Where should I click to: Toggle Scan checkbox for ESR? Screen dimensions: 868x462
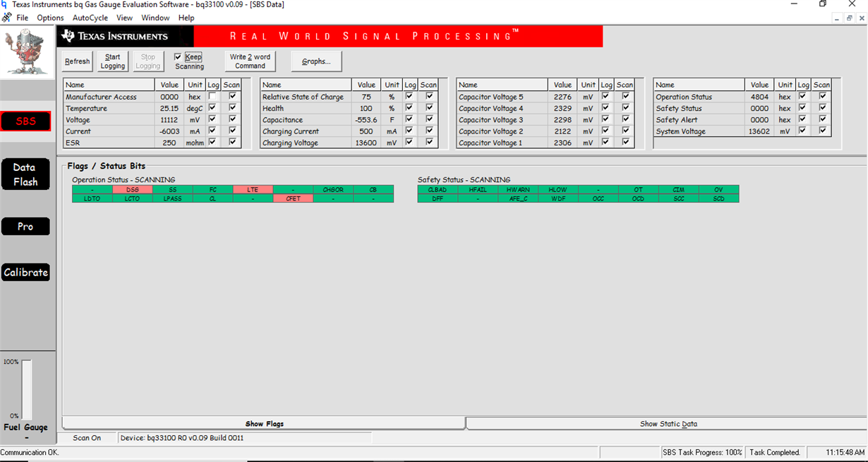232,142
